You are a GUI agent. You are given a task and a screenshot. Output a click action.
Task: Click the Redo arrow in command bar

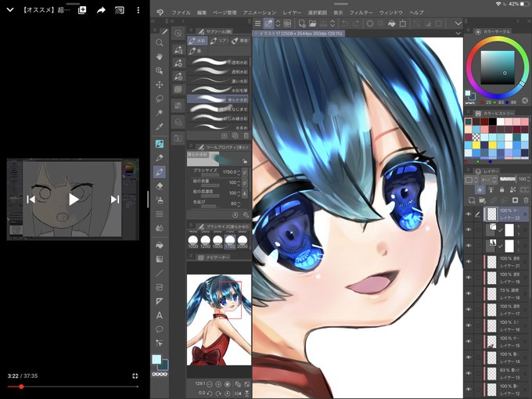[x=356, y=23]
